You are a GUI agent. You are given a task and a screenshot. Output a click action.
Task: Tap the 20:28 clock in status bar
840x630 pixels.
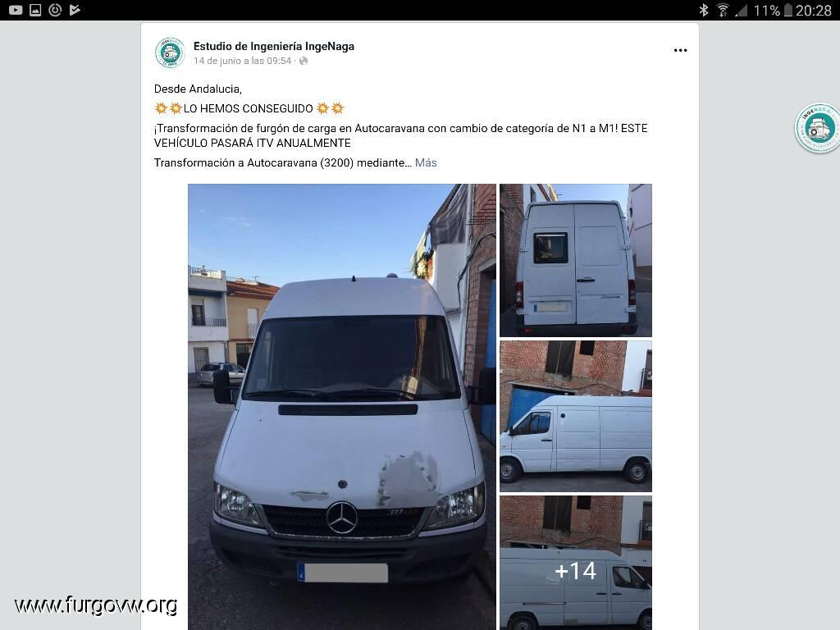pos(813,10)
